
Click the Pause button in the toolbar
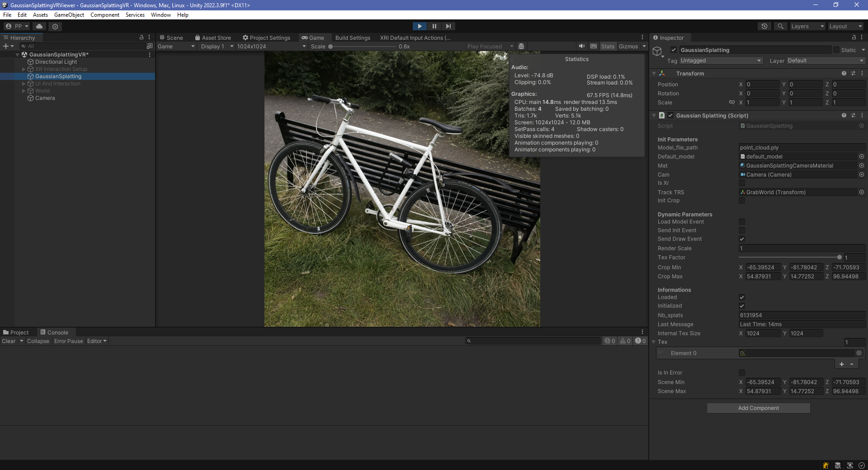[x=434, y=26]
